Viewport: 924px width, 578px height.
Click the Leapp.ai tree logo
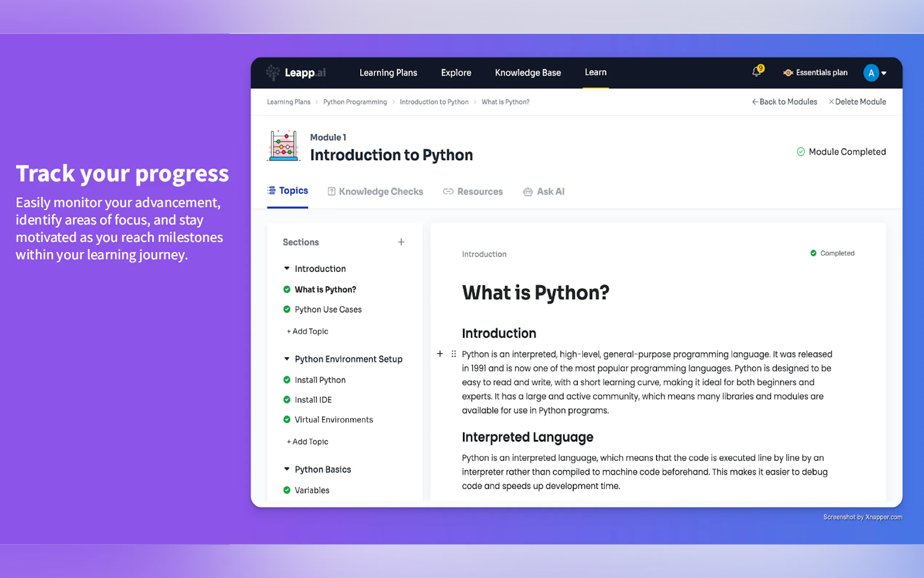273,73
